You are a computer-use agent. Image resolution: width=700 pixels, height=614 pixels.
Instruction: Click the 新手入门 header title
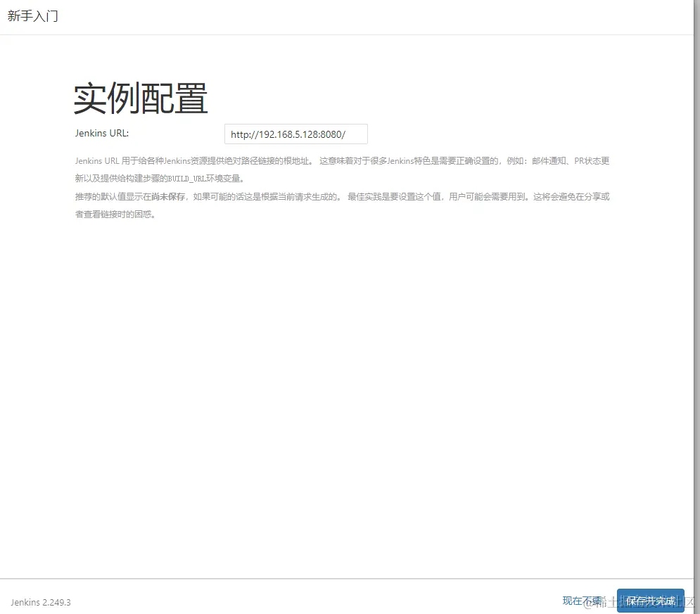tap(32, 16)
